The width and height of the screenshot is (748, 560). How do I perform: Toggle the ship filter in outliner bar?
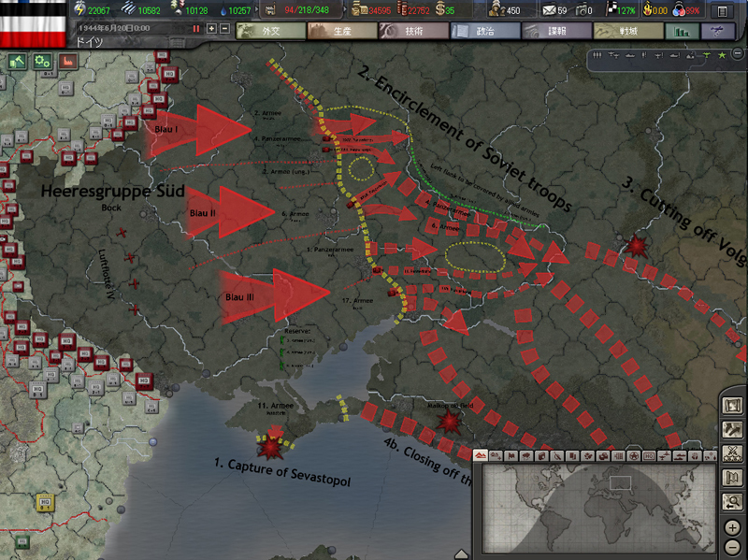click(x=630, y=55)
